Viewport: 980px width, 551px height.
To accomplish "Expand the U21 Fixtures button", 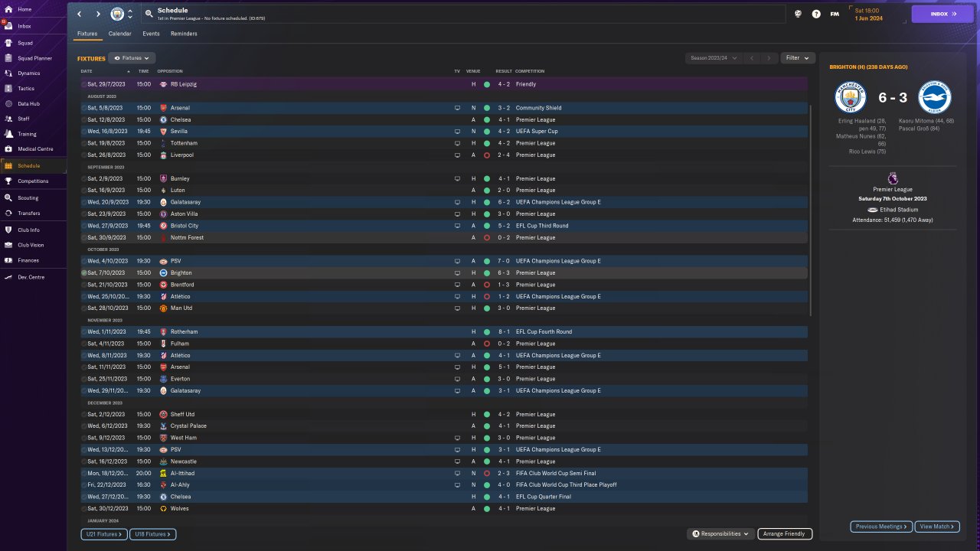I will point(104,534).
